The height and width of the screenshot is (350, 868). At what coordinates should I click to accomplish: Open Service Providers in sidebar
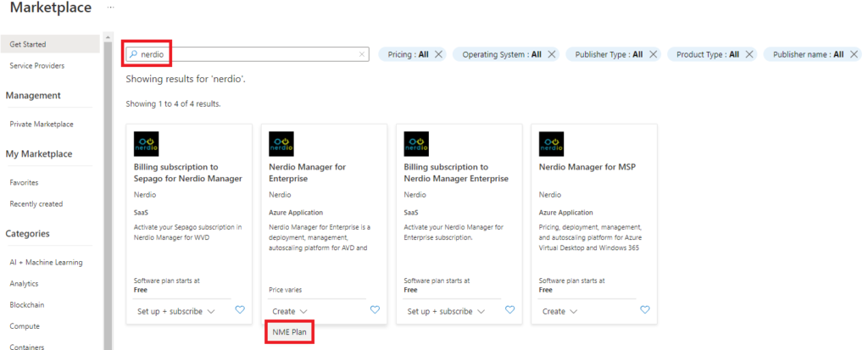coord(37,65)
